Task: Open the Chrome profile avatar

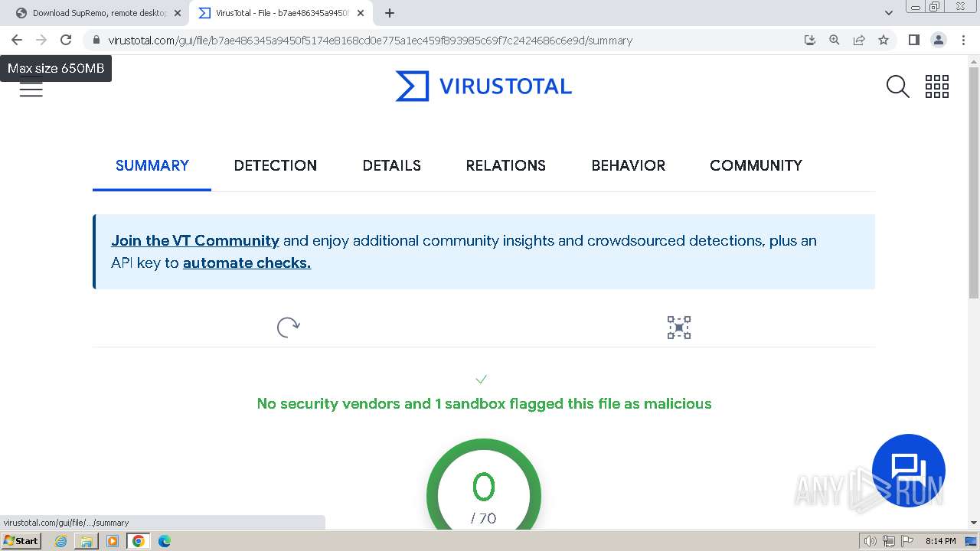Action: point(938,40)
